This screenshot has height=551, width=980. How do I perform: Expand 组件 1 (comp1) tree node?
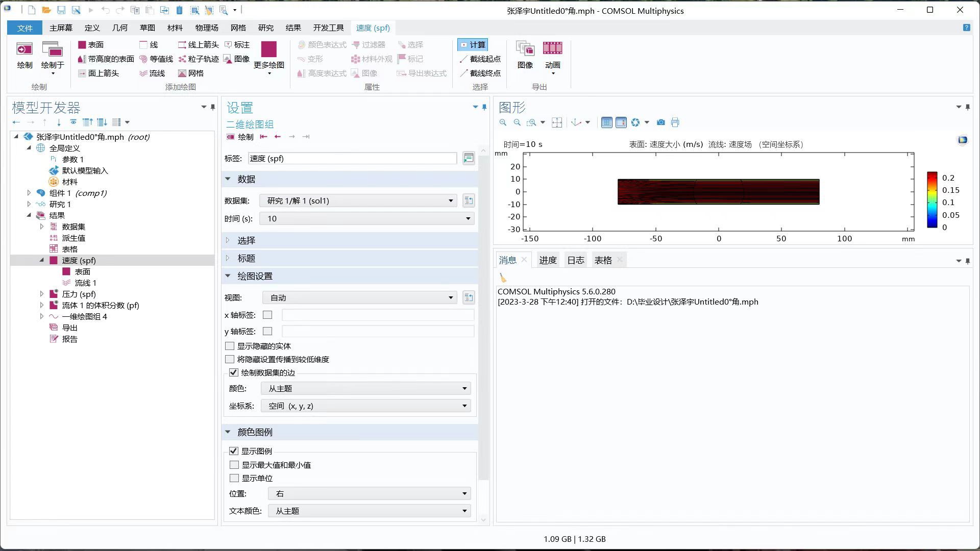[x=29, y=193]
